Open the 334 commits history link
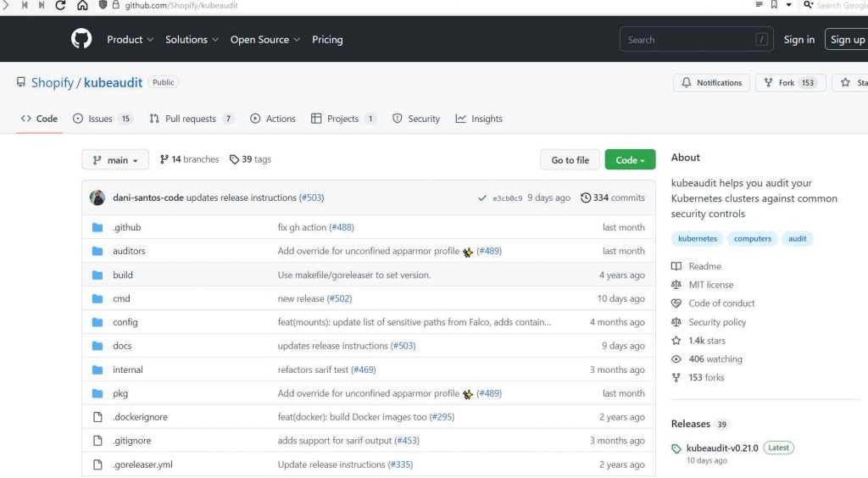This screenshot has width=868, height=478. pyautogui.click(x=613, y=197)
